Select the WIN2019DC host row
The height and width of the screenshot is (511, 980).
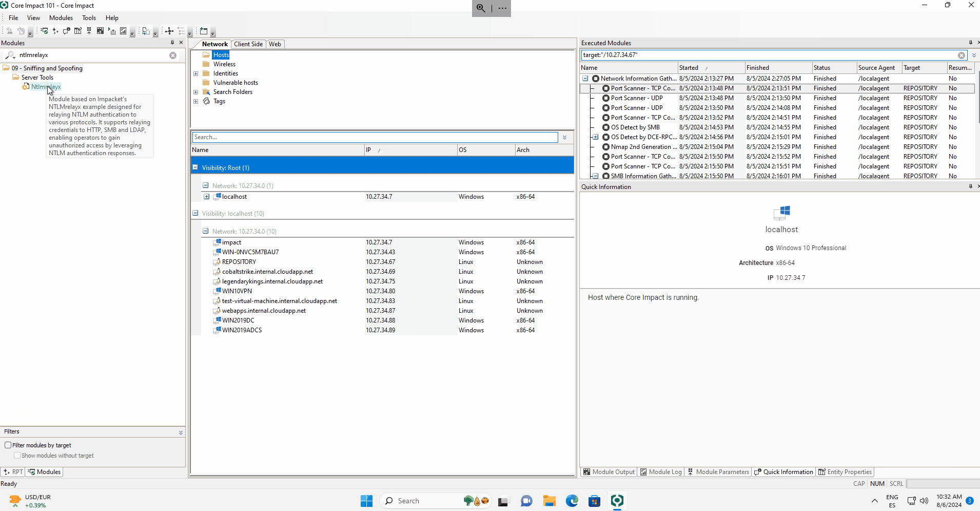(382, 320)
